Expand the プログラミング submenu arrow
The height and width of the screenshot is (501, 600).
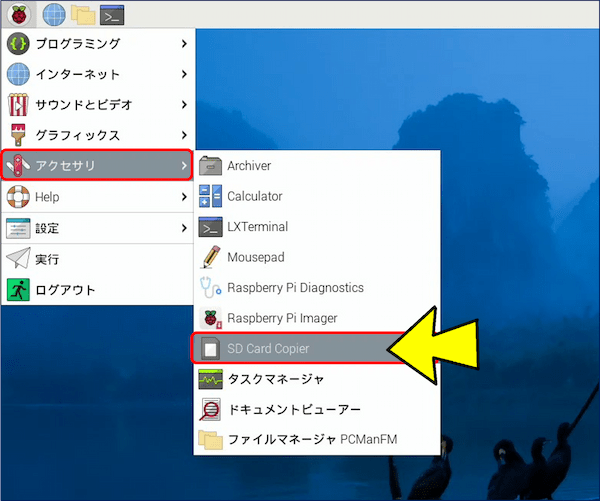[184, 44]
